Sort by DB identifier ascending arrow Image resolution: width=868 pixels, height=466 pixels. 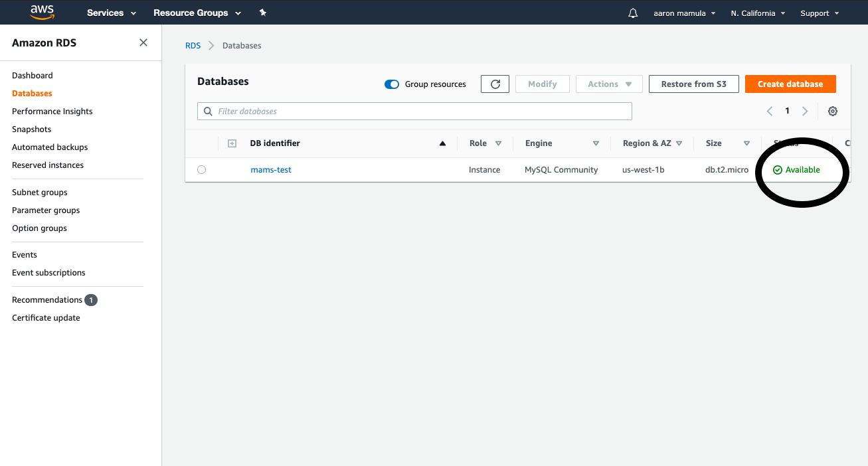[x=442, y=143]
